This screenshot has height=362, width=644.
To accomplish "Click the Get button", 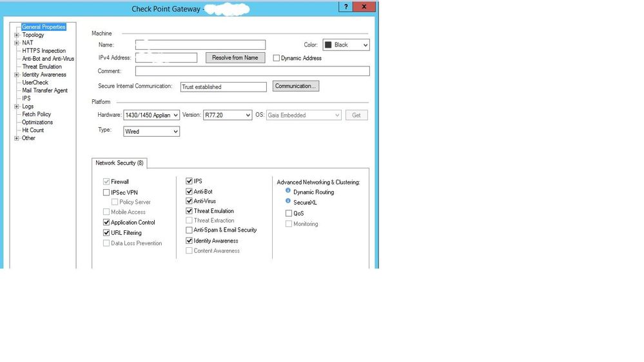I will pos(356,115).
